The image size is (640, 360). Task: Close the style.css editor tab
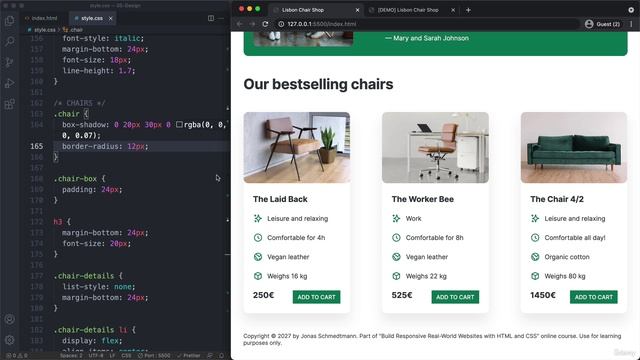pos(111,18)
